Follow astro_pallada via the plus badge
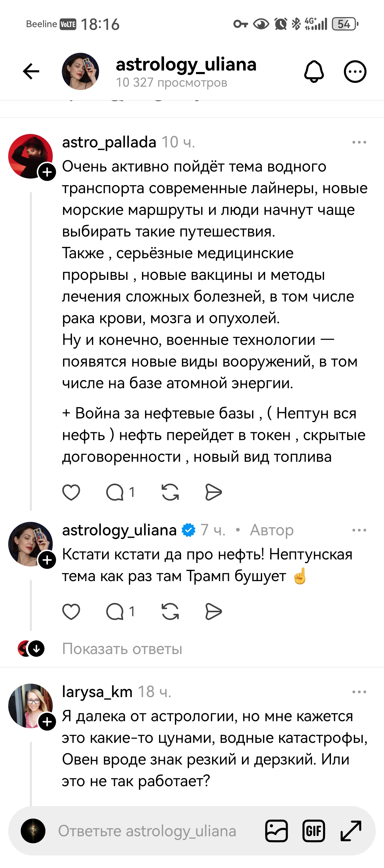 (x=48, y=172)
